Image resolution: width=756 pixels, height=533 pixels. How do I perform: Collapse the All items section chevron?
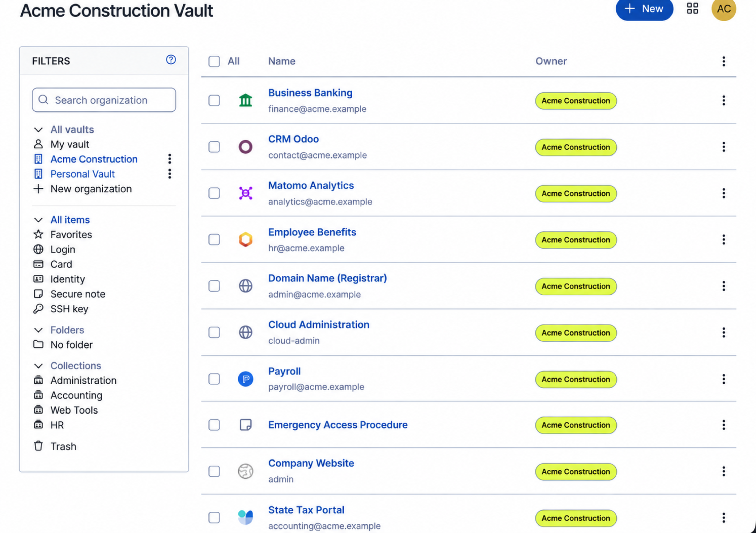38,220
